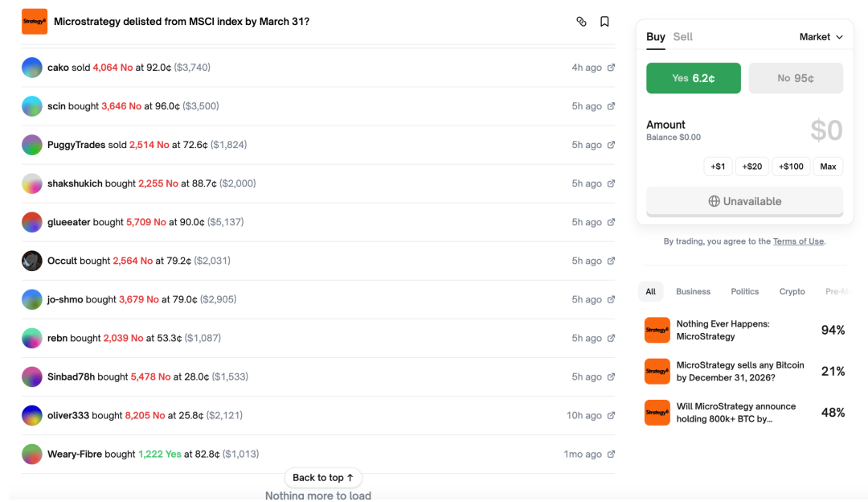Image resolution: width=868 pixels, height=502 pixels.
Task: Click the 10h ago timestamp
Action: pos(584,416)
